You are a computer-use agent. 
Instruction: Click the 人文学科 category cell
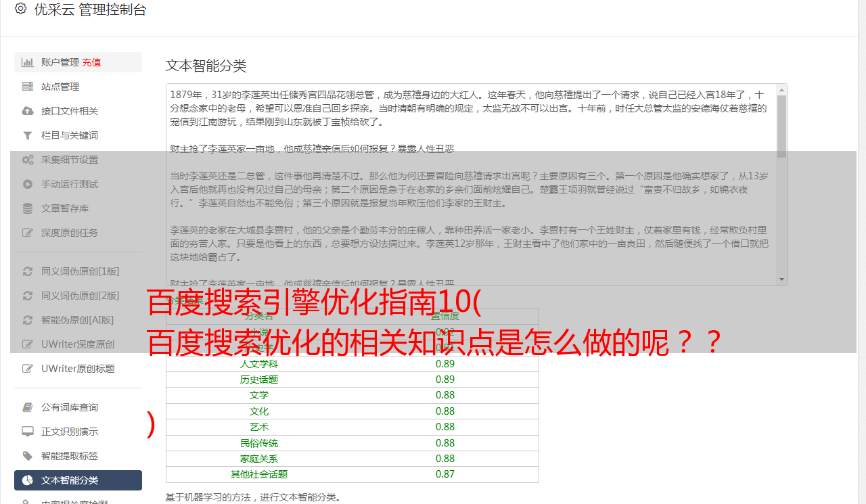click(x=259, y=363)
